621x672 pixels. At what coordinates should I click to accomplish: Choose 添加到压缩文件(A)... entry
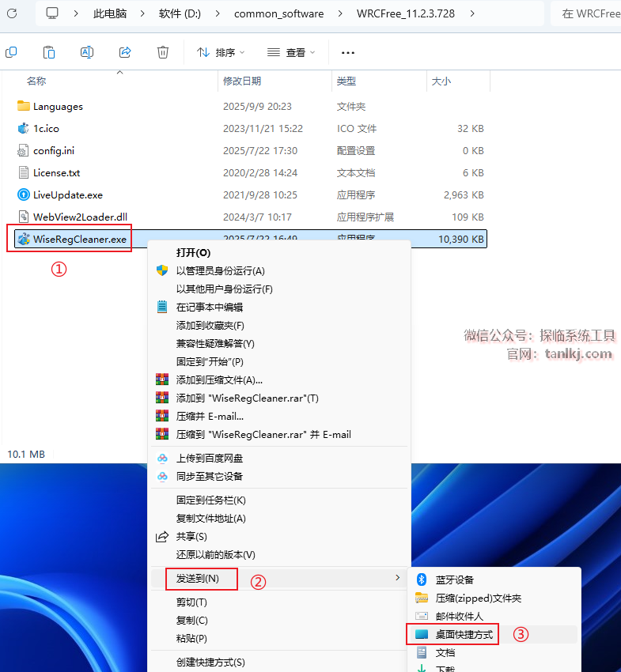(279, 379)
